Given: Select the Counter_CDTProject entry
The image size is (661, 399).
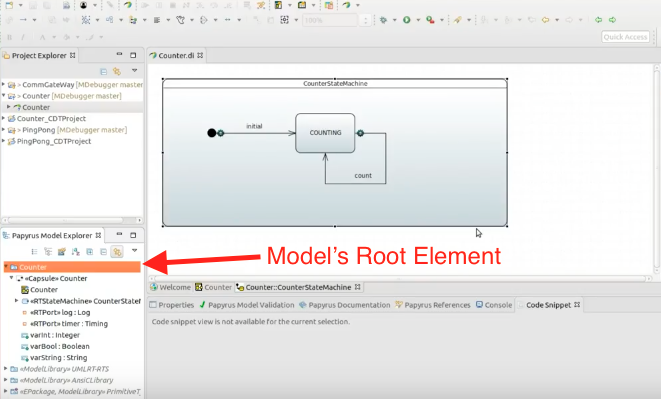Looking at the screenshot, I should pos(51,119).
